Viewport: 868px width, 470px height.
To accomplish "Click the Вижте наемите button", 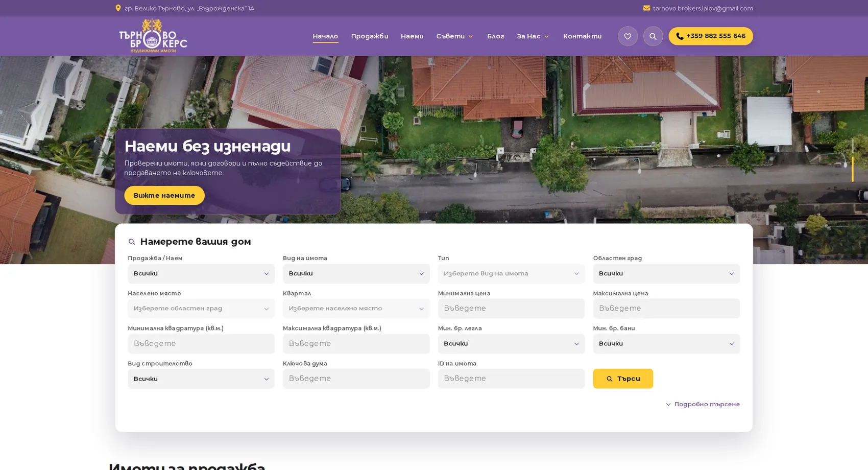I will coord(164,196).
